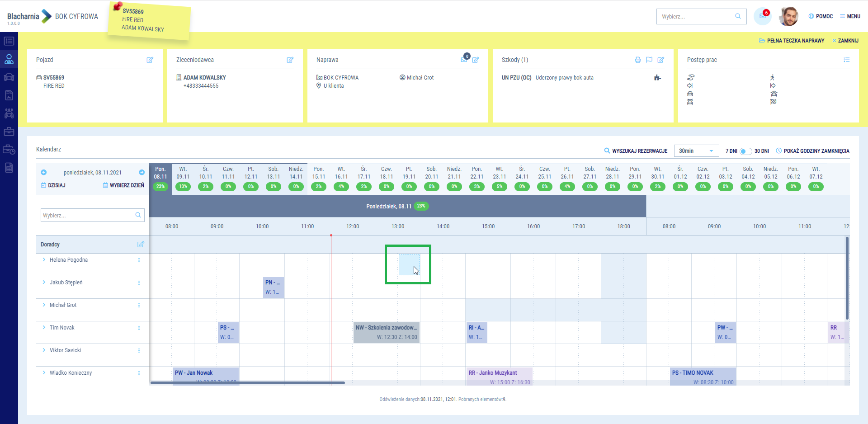This screenshot has height=424, width=868.
Task: Click horizontal scrollbar under calendar grid
Action: (x=248, y=383)
